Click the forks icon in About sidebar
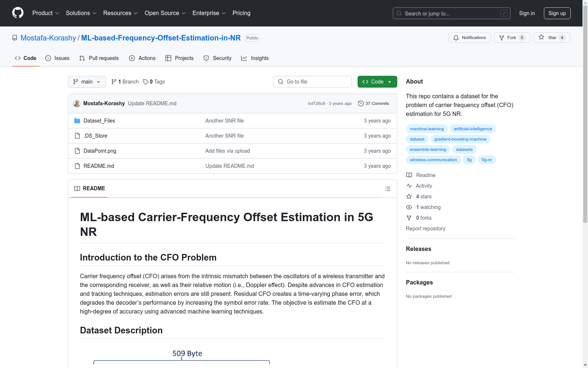This screenshot has height=368, width=588. click(409, 218)
